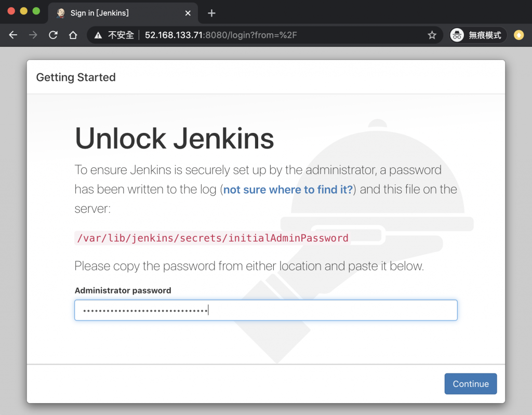The image size is (532, 415).
Task: Click the yellow update indicator icon
Action: pyautogui.click(x=518, y=35)
